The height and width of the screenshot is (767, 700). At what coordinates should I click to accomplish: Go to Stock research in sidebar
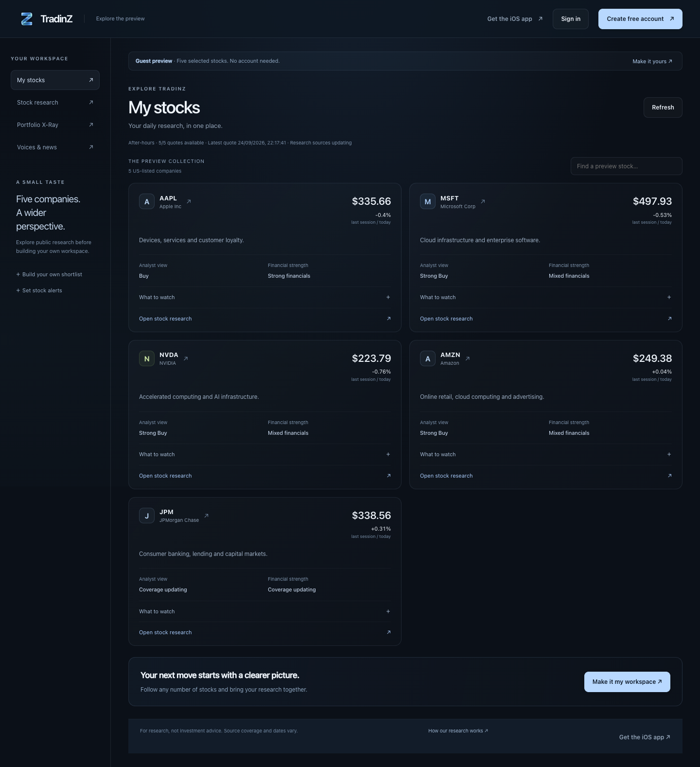[55, 103]
